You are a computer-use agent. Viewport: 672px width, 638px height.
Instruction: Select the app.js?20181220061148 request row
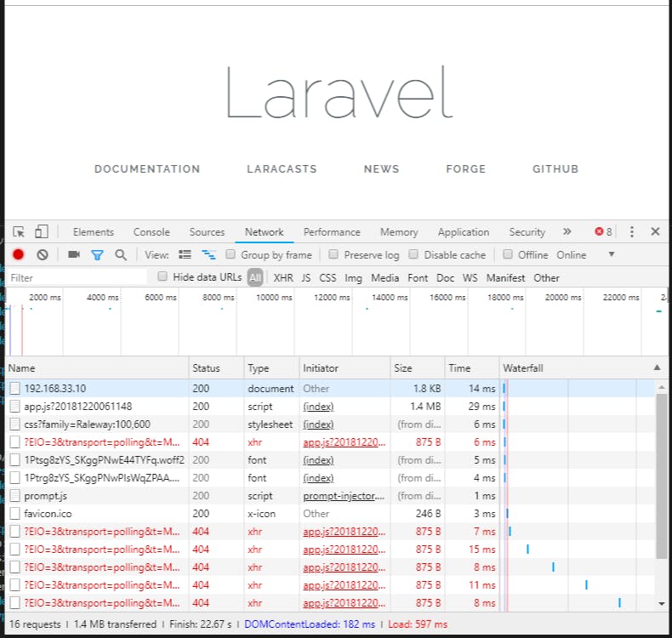coord(330,407)
